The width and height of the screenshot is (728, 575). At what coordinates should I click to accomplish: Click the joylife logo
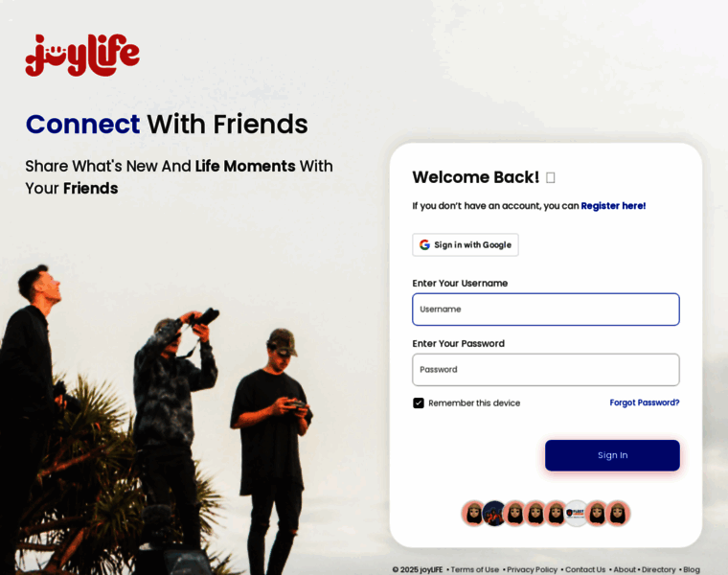(x=82, y=55)
